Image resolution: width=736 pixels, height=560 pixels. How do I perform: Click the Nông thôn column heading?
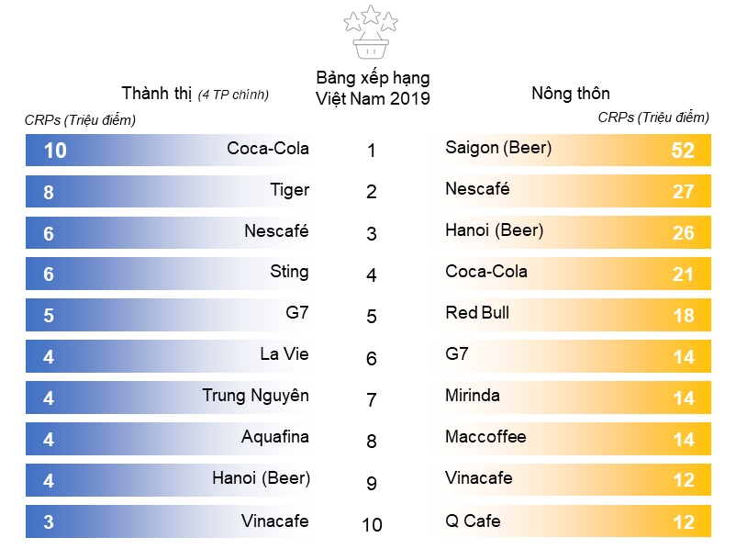(570, 93)
